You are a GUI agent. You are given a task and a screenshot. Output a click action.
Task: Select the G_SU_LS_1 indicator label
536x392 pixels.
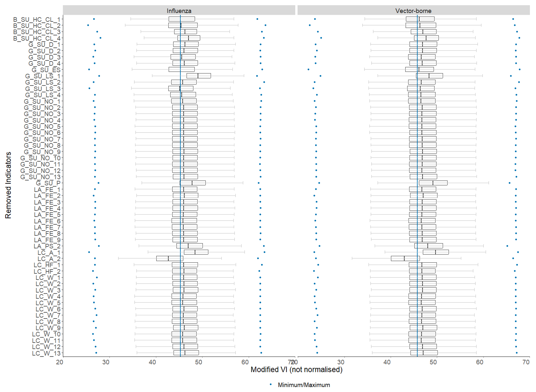click(x=43, y=76)
